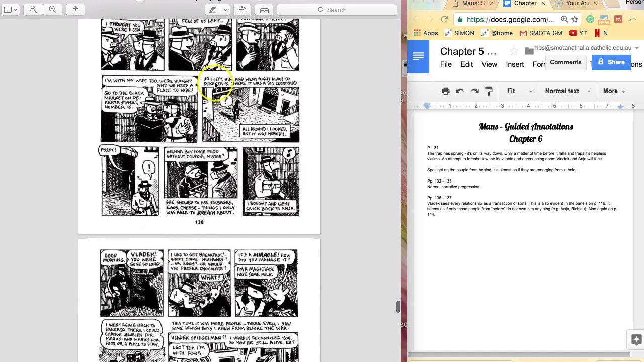Open the Netflix N bookmark
644x362 pixels.
click(x=601, y=33)
